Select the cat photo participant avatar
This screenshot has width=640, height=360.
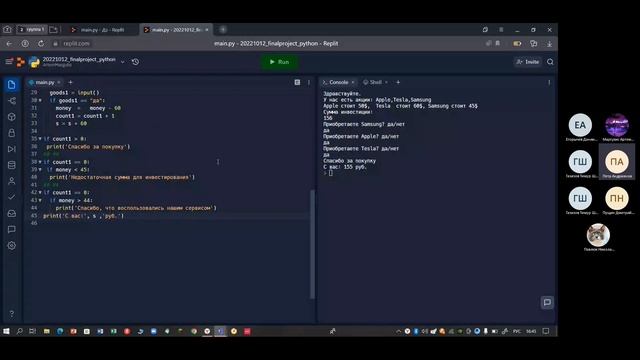click(x=598, y=235)
